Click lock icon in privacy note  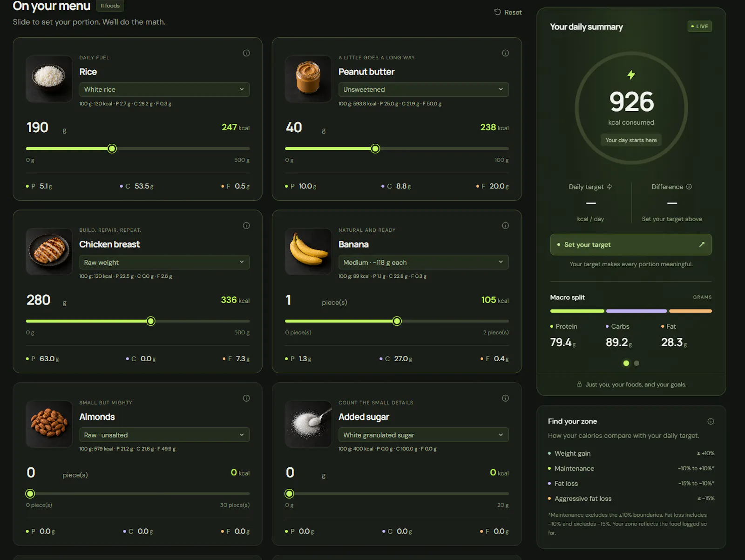[579, 385]
